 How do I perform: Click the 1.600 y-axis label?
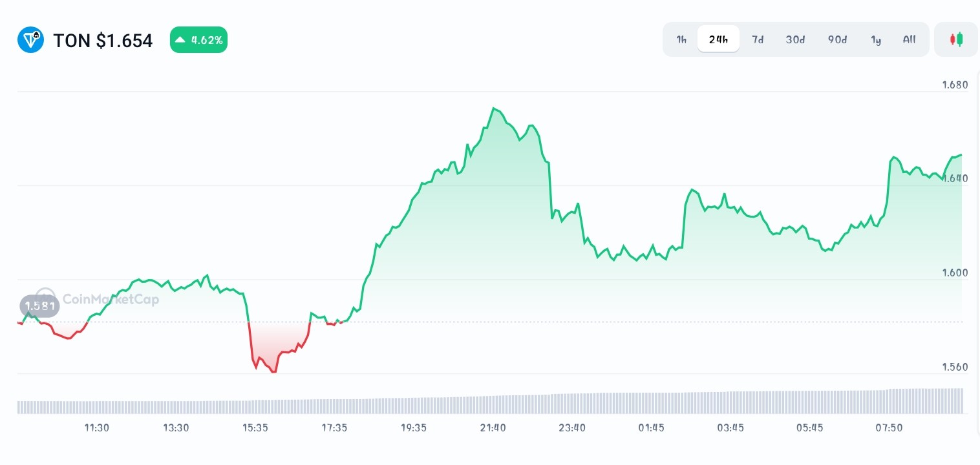tap(954, 273)
